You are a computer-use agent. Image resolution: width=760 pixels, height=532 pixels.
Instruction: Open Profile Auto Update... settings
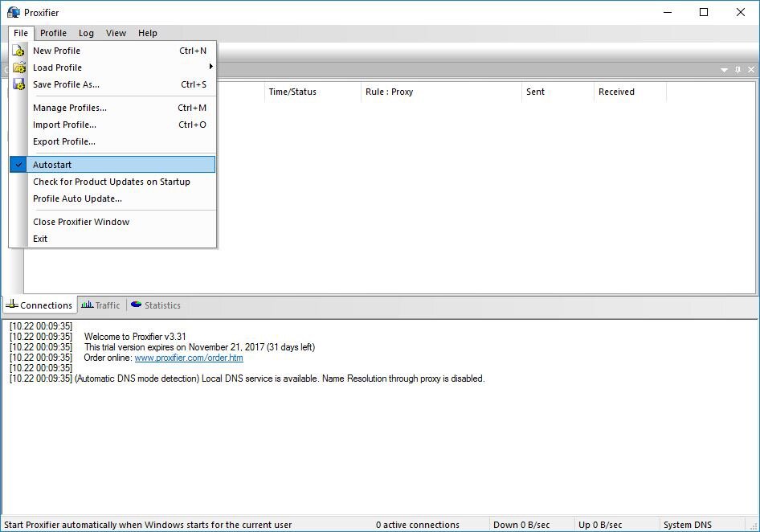[x=112, y=198]
